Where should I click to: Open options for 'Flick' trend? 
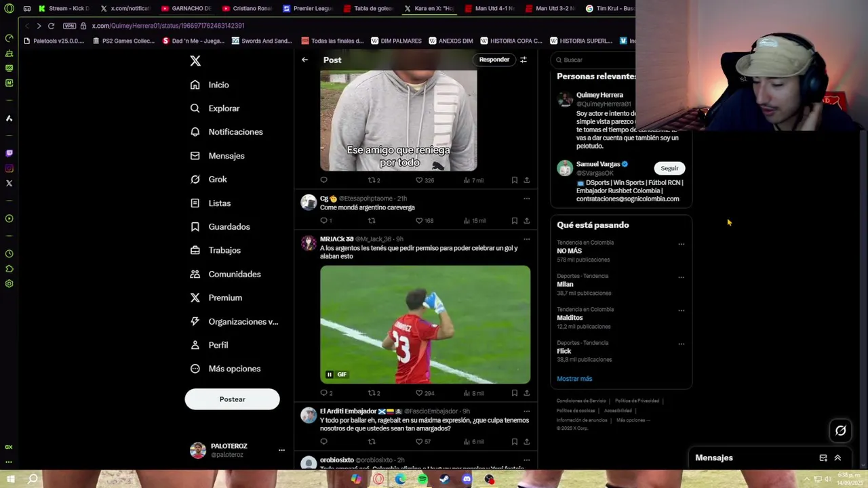coord(681,344)
